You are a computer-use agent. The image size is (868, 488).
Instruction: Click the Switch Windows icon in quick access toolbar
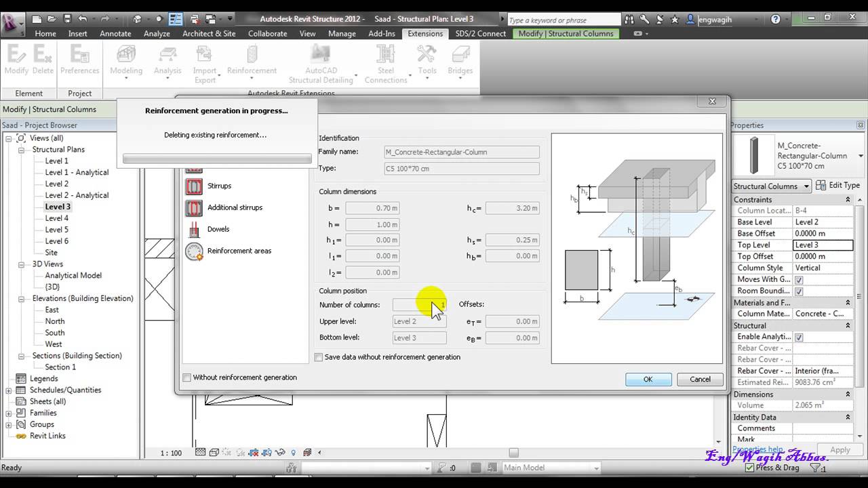[x=212, y=19]
